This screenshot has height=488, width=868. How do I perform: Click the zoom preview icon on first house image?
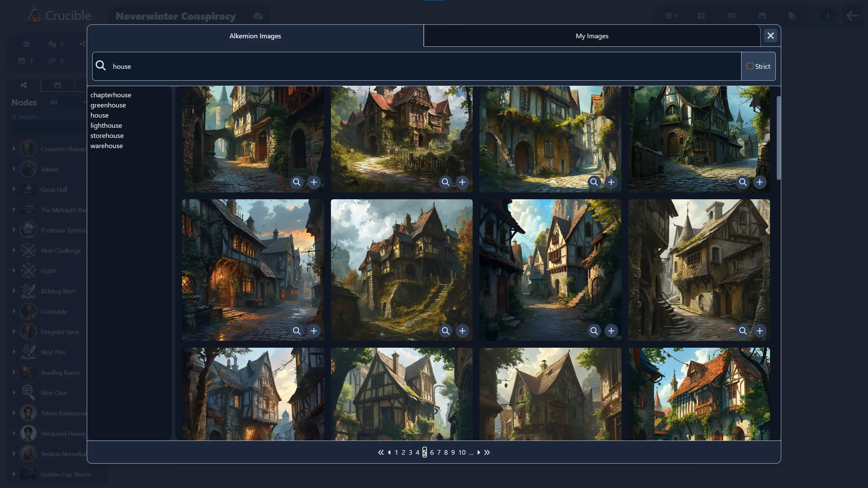coord(296,182)
